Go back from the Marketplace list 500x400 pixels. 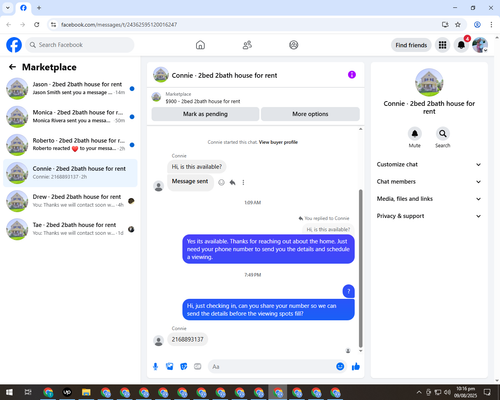coord(12,67)
